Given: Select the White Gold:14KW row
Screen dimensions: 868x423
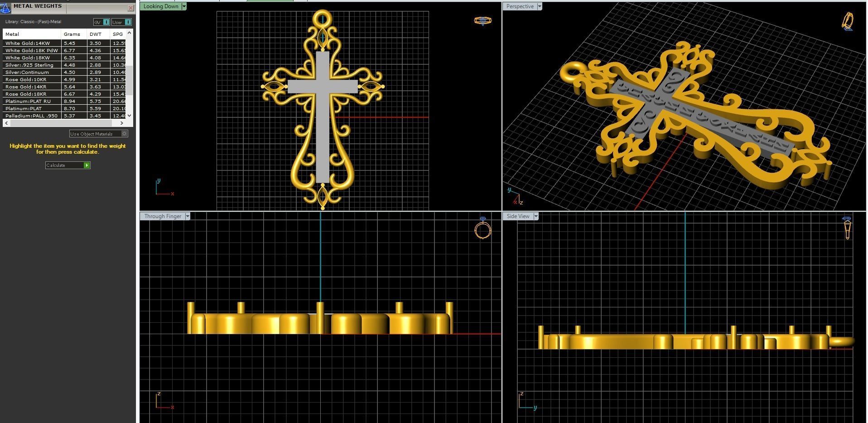Looking at the screenshot, I should tap(64, 43).
